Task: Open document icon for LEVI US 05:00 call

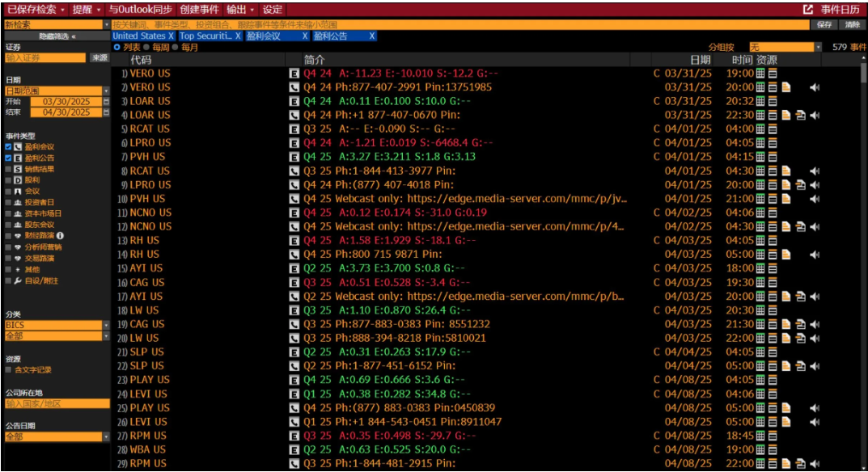Action: (x=786, y=422)
